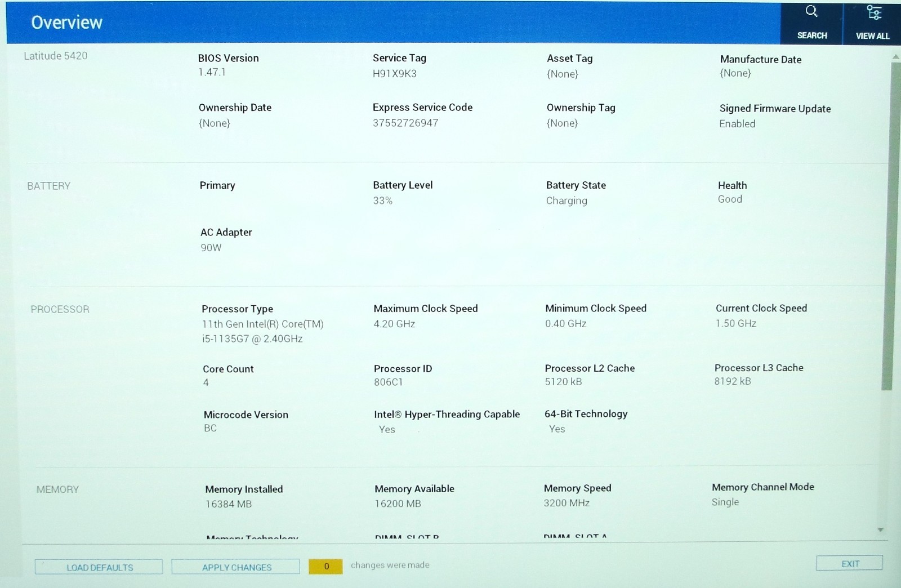This screenshot has height=588, width=901.
Task: Click the MEMORY section heading
Action: point(57,489)
